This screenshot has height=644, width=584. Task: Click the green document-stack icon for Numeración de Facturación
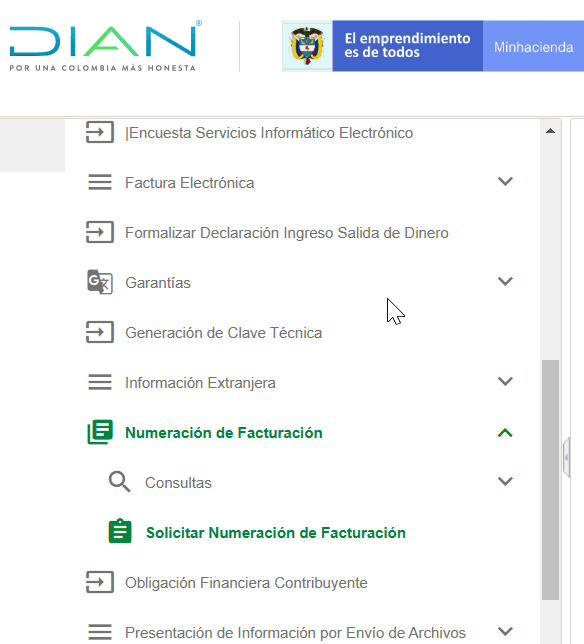(x=100, y=432)
